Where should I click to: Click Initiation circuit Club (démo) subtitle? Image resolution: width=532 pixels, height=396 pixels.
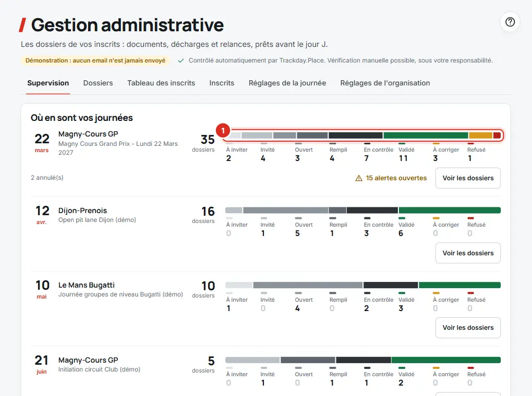pyautogui.click(x=99, y=369)
